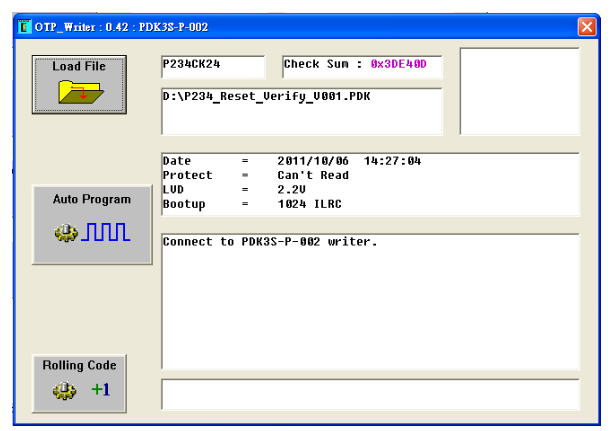The height and width of the screenshot is (431, 615).
Task: Click the empty panel at top right
Action: coord(519,91)
